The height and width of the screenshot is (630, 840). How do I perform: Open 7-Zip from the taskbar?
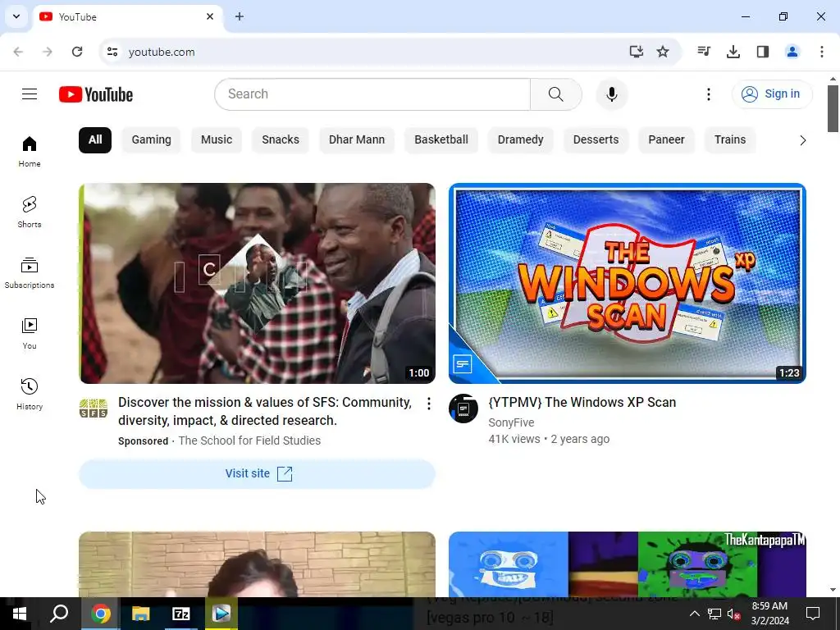181,614
